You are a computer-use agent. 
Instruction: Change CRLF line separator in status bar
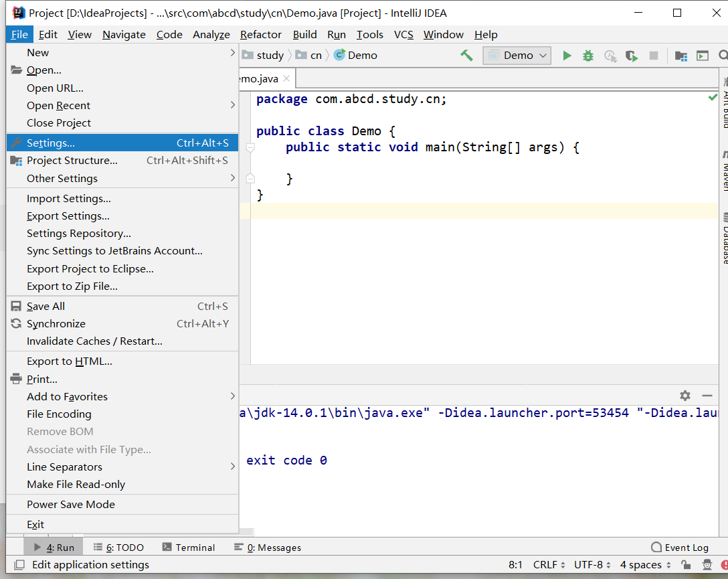[549, 564]
